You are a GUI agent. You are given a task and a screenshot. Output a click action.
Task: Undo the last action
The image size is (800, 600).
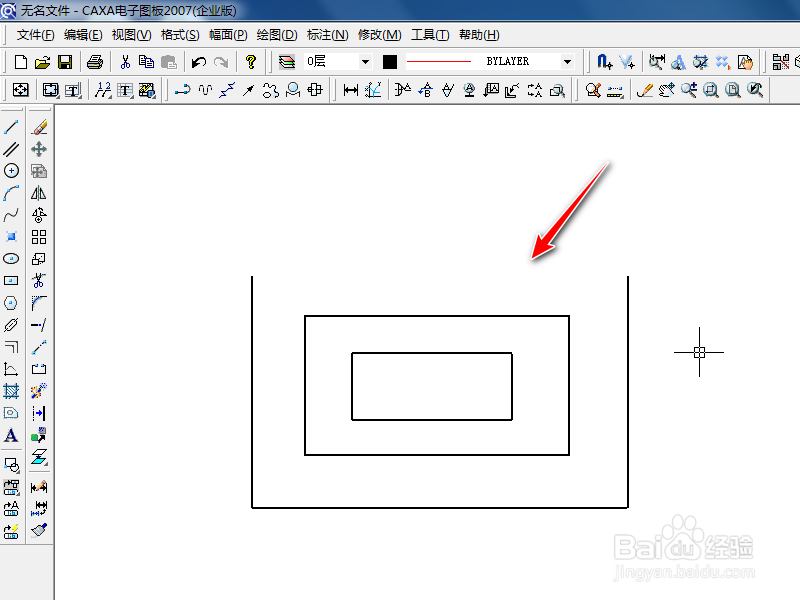(198, 62)
